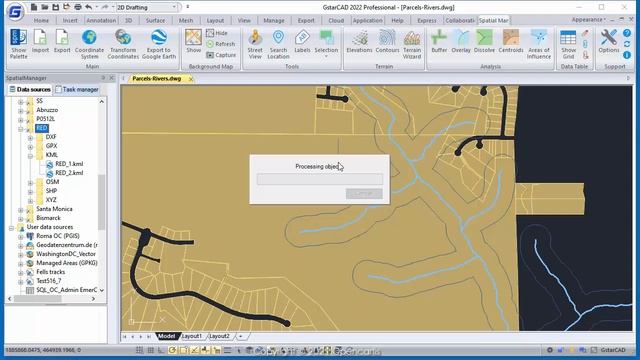The image size is (640, 360).
Task: Click the processing progress bar
Action: tap(320, 179)
